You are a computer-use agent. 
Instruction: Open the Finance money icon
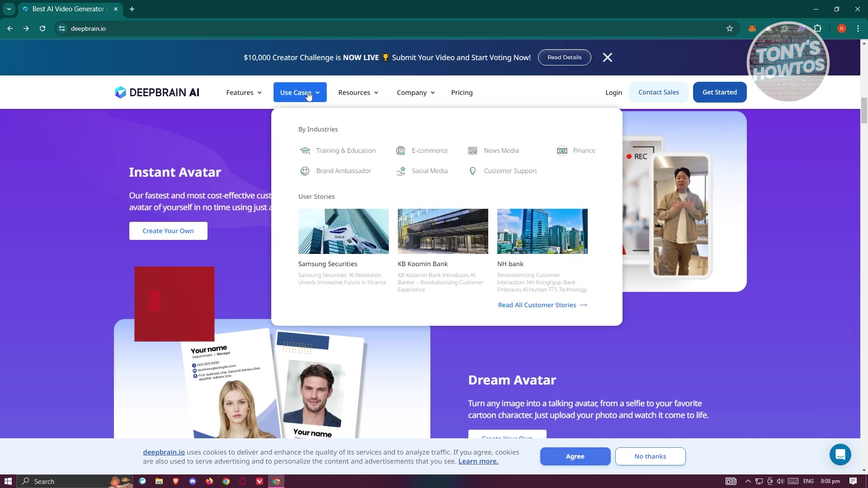[x=562, y=150]
